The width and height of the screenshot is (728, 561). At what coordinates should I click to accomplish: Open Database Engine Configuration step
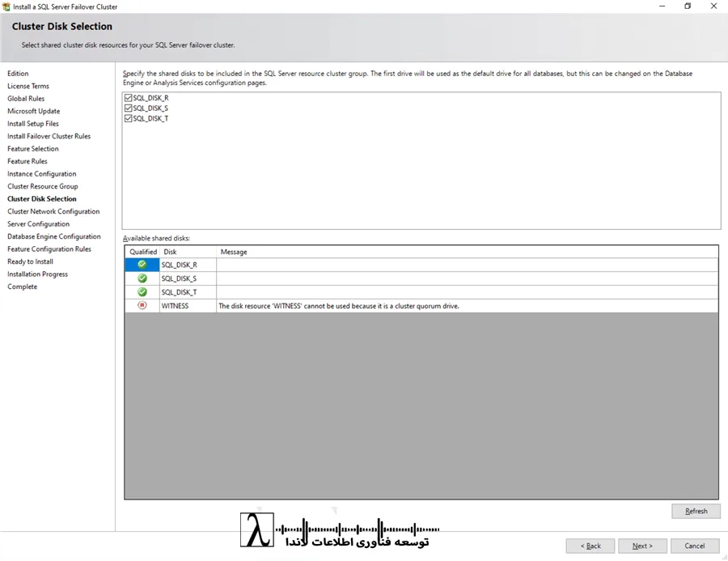(54, 236)
